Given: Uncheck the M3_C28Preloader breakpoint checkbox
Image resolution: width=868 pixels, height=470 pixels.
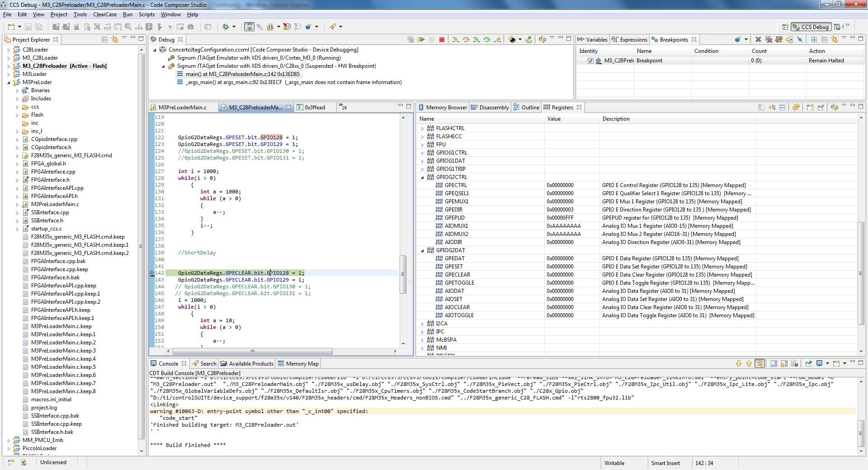Looking at the screenshot, I should coord(590,61).
